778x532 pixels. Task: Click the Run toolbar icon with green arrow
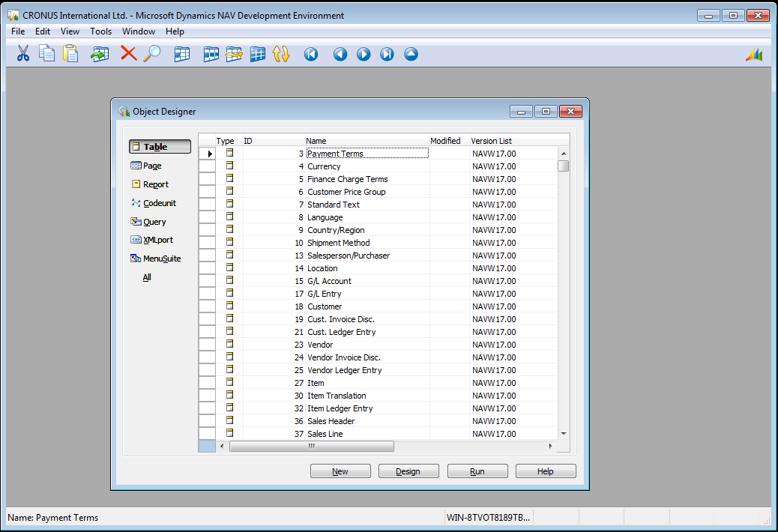[x=100, y=53]
